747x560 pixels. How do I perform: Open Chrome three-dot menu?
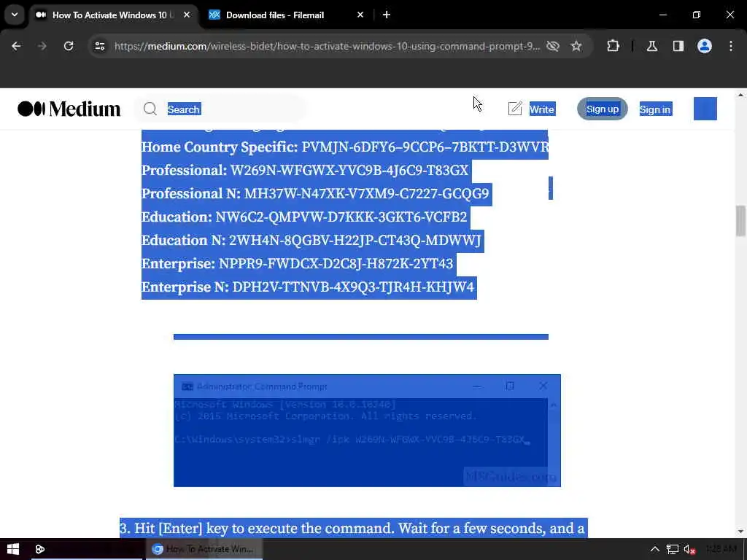pyautogui.click(x=731, y=46)
